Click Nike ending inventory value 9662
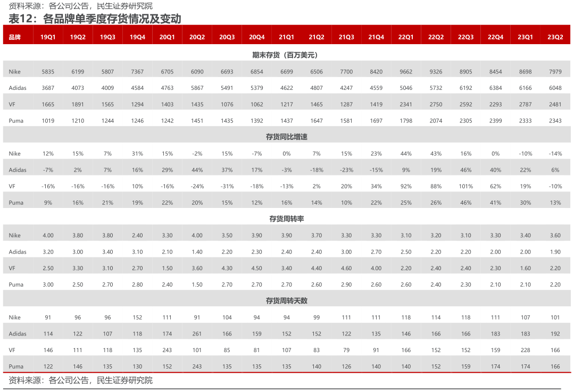 point(406,72)
